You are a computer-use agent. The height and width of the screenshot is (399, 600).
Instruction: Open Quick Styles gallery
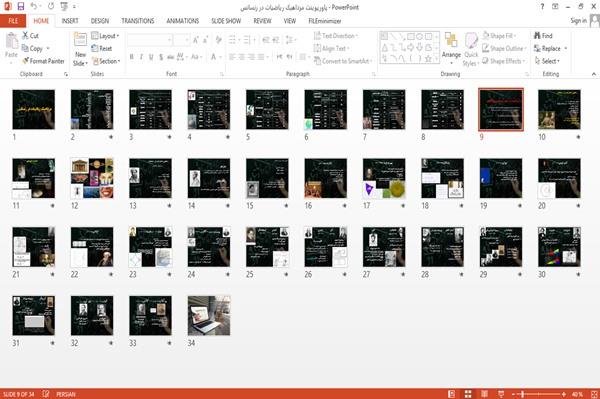pos(471,50)
